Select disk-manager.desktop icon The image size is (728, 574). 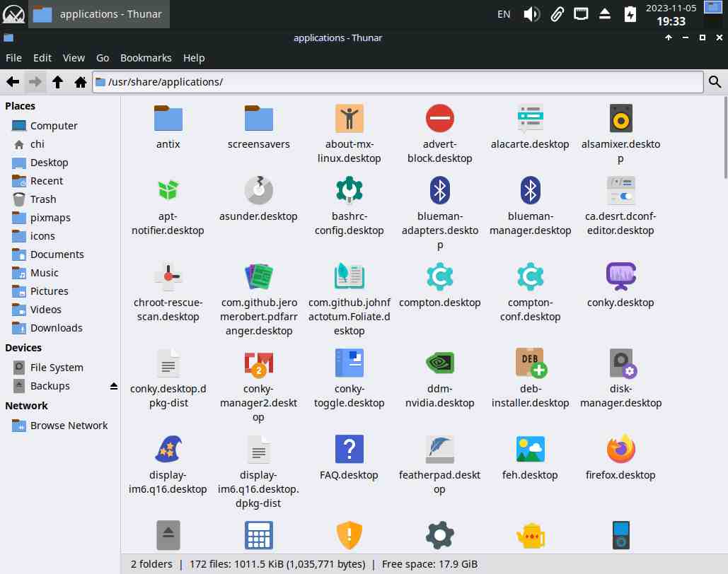[x=622, y=363]
